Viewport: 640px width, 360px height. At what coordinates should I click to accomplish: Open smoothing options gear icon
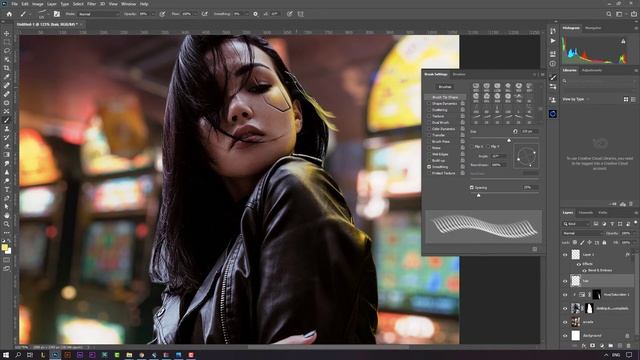pyautogui.click(x=256, y=14)
